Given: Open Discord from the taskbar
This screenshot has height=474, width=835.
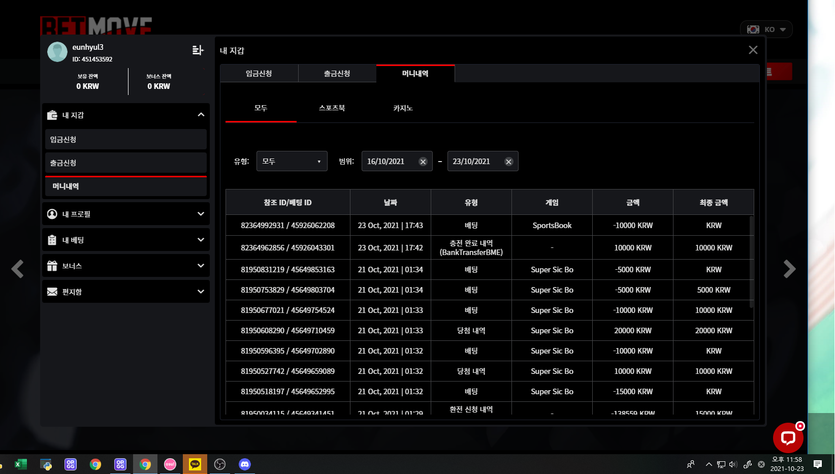Looking at the screenshot, I should pos(244,464).
